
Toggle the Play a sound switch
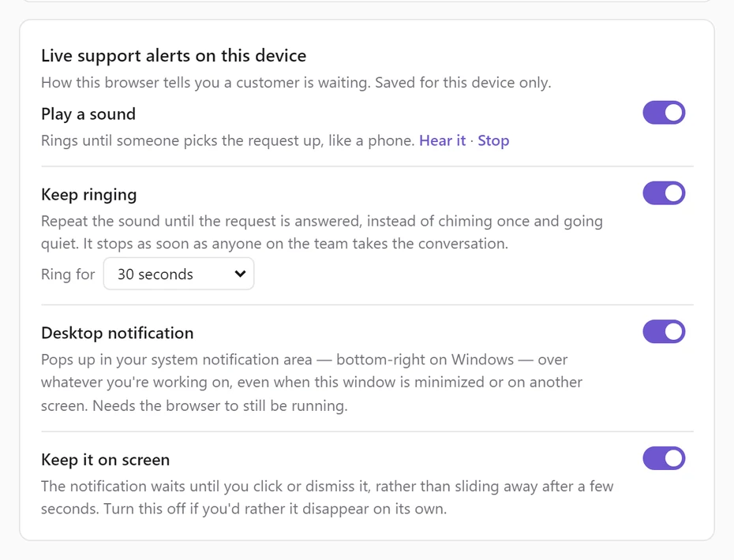coord(664,113)
